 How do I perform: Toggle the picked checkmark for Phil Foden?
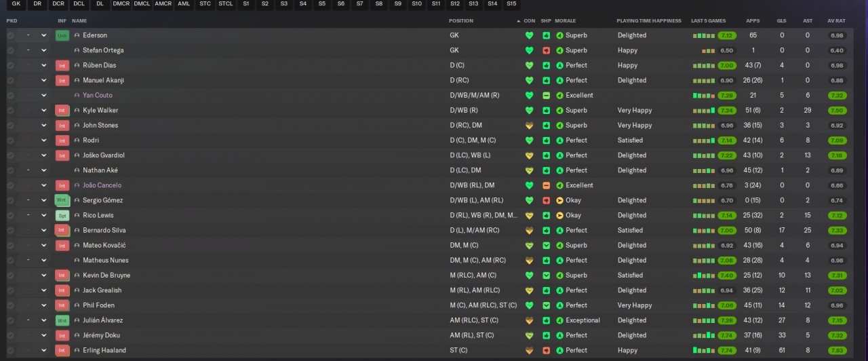pos(10,305)
